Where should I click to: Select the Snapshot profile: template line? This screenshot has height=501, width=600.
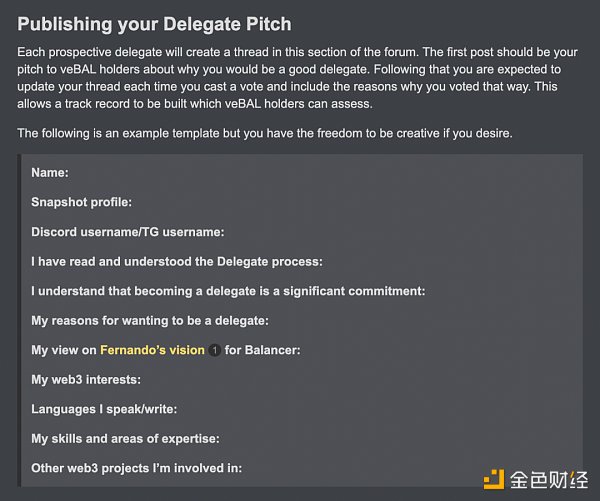click(x=81, y=202)
